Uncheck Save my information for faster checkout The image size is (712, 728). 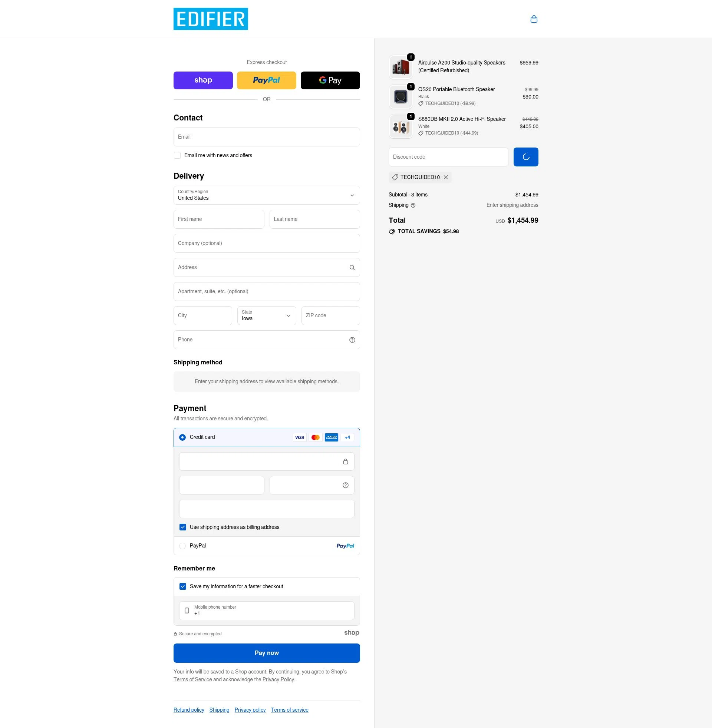coord(182,586)
